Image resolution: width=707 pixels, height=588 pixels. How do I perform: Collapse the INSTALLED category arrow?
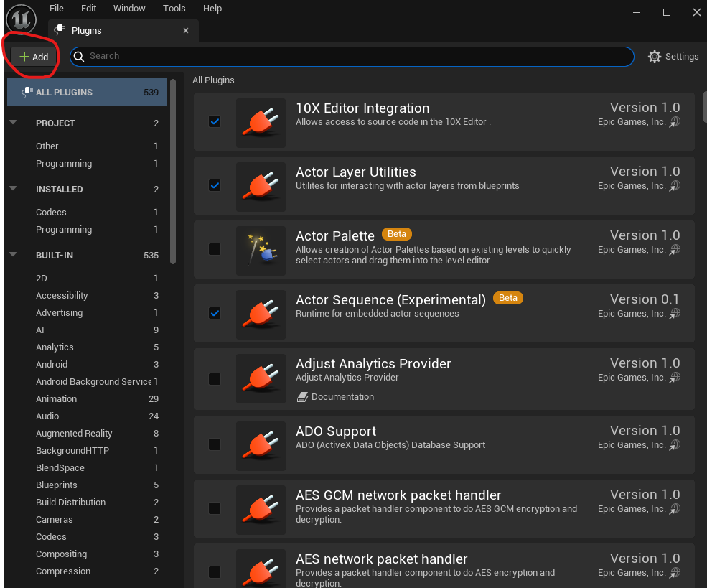(13, 188)
